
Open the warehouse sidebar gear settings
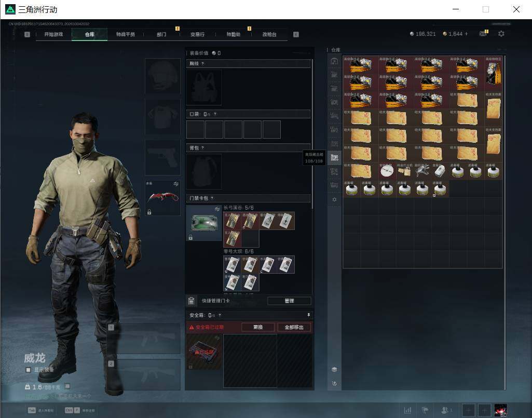point(334,199)
